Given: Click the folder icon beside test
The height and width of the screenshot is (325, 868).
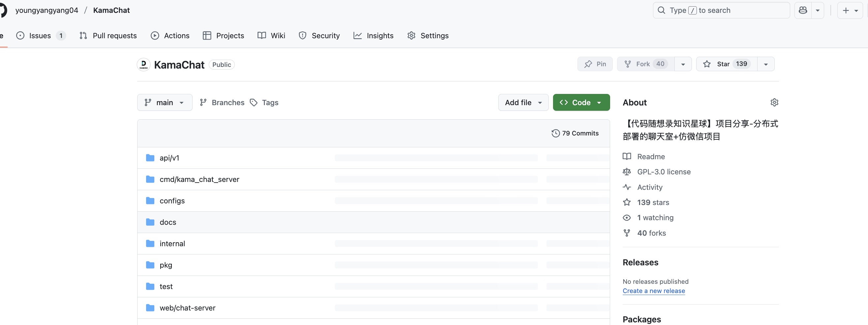Looking at the screenshot, I should coord(150,287).
